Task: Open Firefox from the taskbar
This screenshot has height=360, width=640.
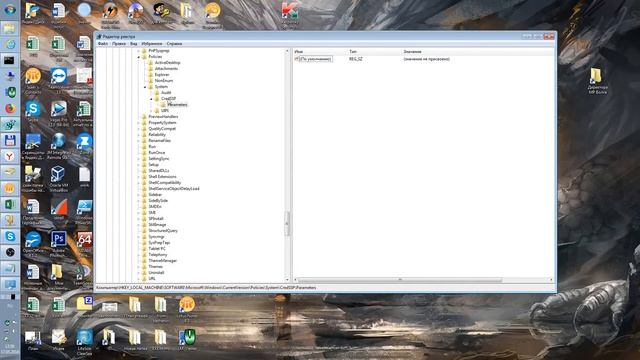Action: coord(10,109)
